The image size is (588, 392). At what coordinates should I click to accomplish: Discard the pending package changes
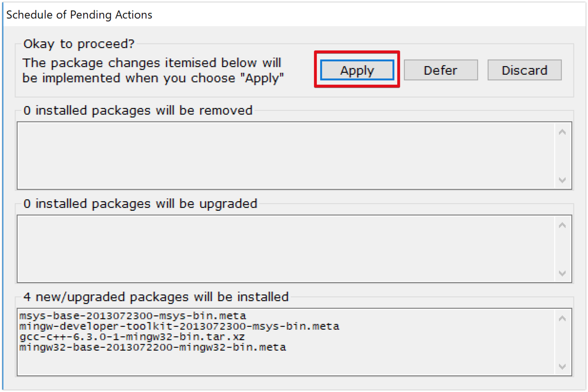524,70
